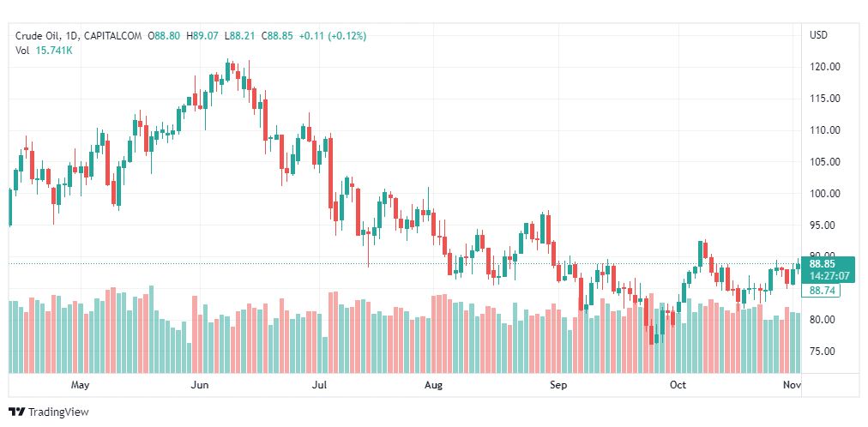The width and height of the screenshot is (868, 427).
Task: Select Sep on the time axis
Action: pyautogui.click(x=558, y=385)
